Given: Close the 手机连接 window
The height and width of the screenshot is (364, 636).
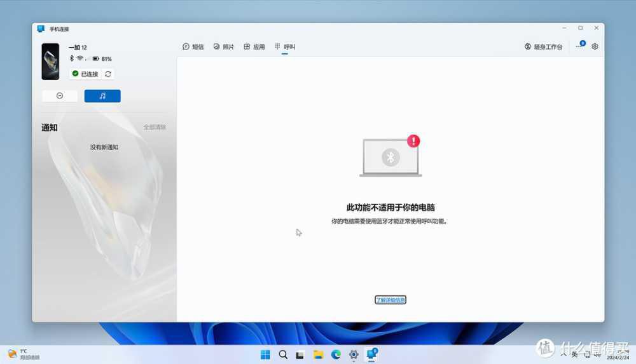Looking at the screenshot, I should click(597, 28).
